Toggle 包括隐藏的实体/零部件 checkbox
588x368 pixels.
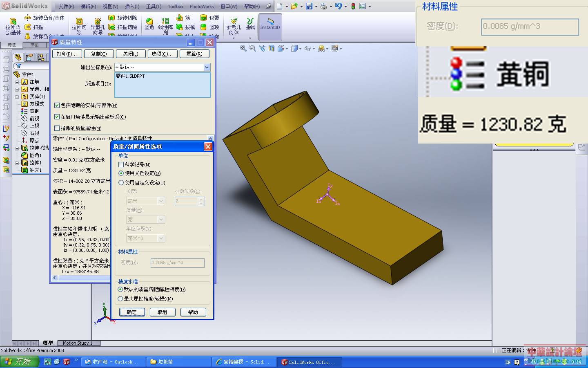point(57,105)
